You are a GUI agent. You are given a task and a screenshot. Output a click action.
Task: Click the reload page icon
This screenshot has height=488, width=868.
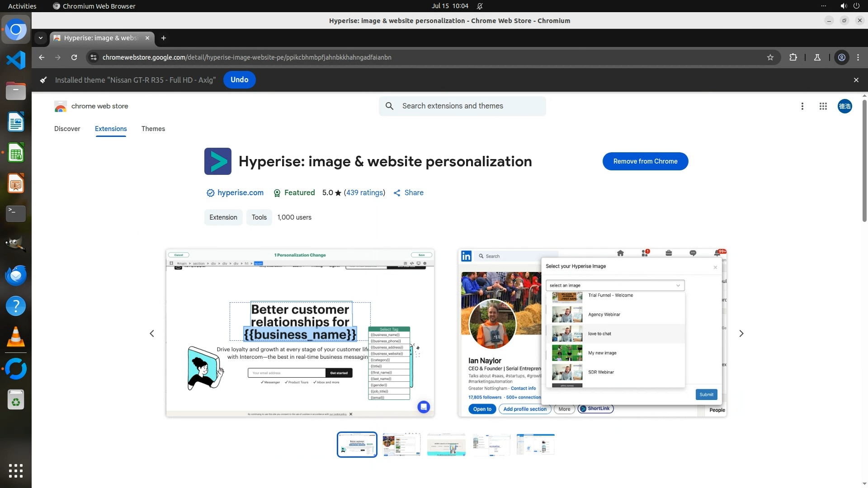[x=74, y=57]
